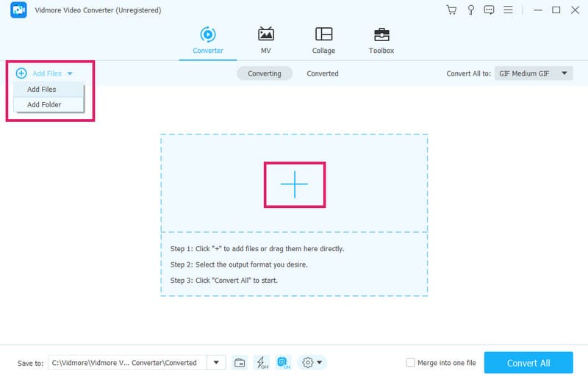This screenshot has width=588, height=379.
Task: Click the register key icon
Action: [x=470, y=10]
